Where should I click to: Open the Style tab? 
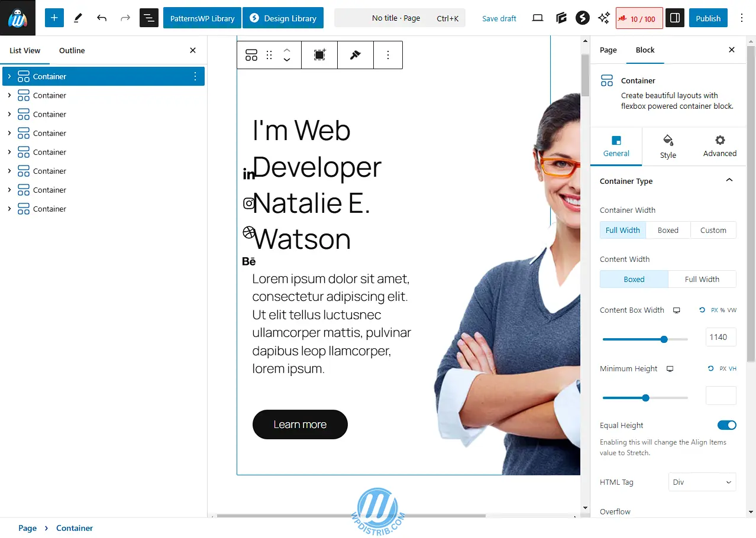pos(668,147)
